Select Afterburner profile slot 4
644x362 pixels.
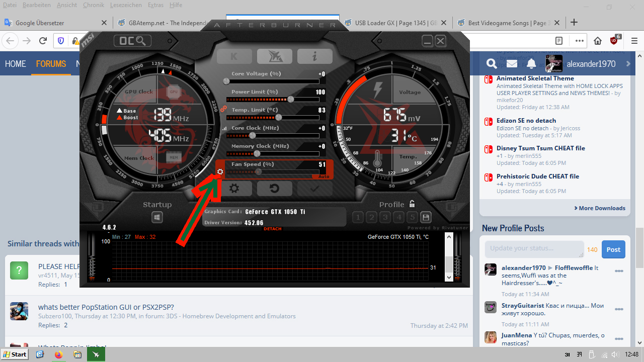point(398,217)
